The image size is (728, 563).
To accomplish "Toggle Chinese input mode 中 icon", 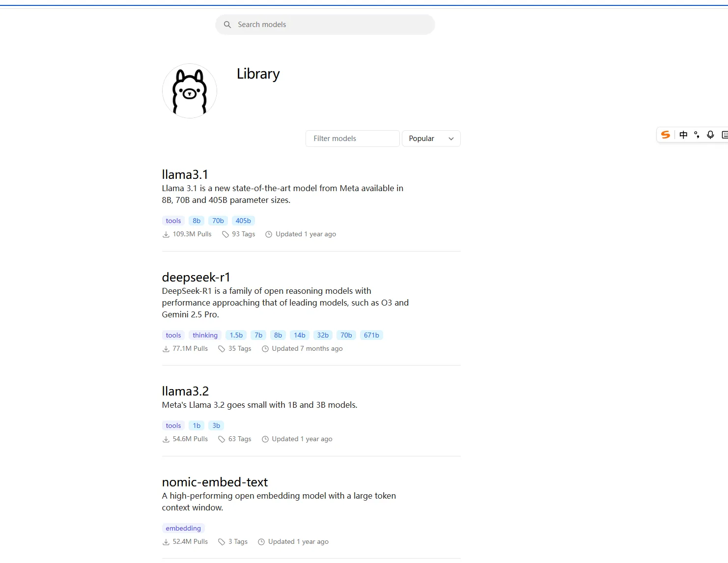I will click(x=683, y=135).
